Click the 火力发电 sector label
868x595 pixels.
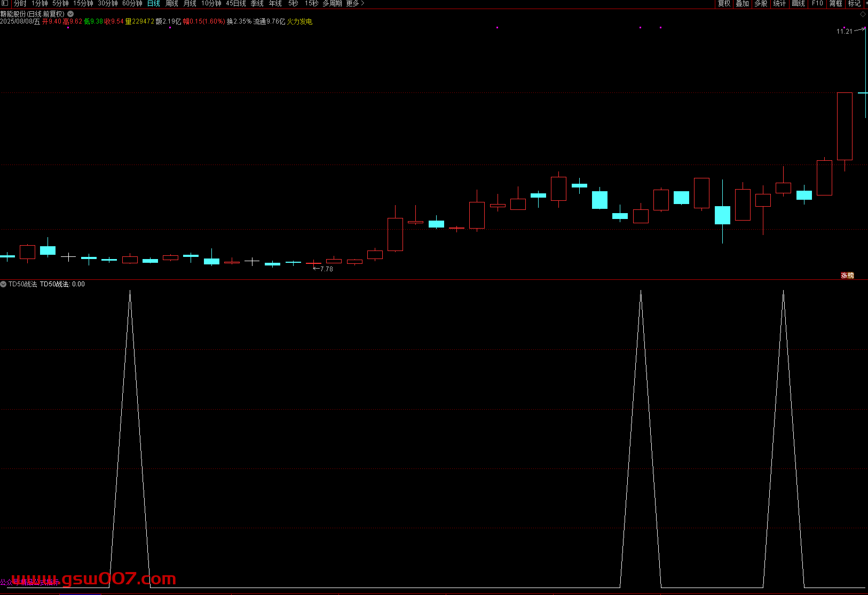(299, 22)
